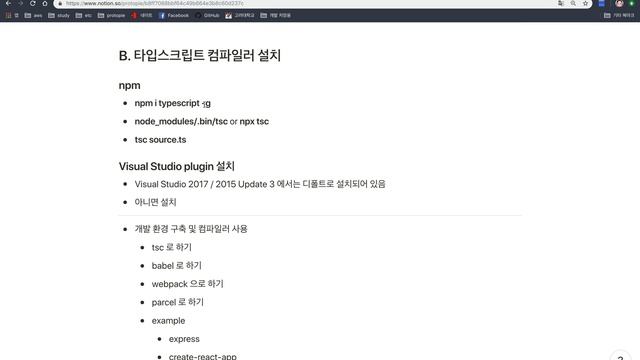Open the Facebook bookmark

(x=174, y=16)
